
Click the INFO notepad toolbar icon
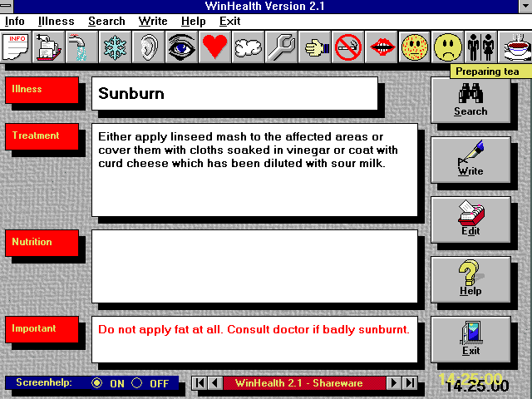[16, 47]
